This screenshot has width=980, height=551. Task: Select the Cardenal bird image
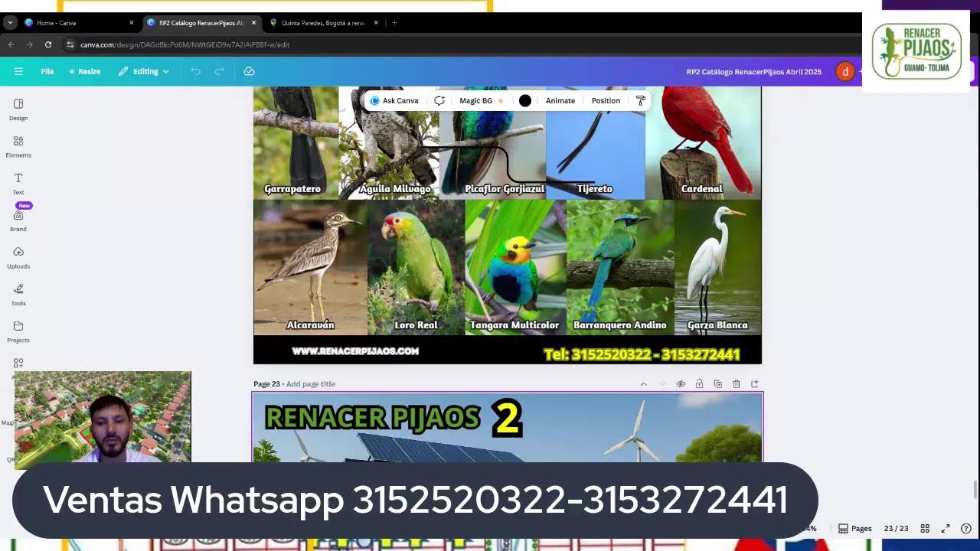704,142
